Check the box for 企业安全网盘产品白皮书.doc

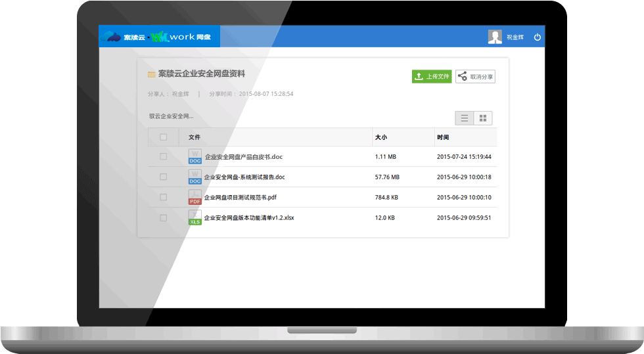pos(164,157)
